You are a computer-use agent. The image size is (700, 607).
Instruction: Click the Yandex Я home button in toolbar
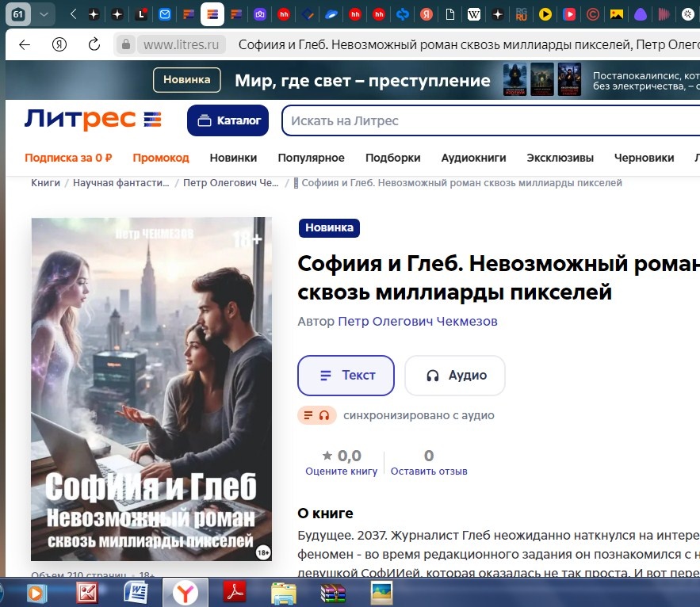(59, 44)
